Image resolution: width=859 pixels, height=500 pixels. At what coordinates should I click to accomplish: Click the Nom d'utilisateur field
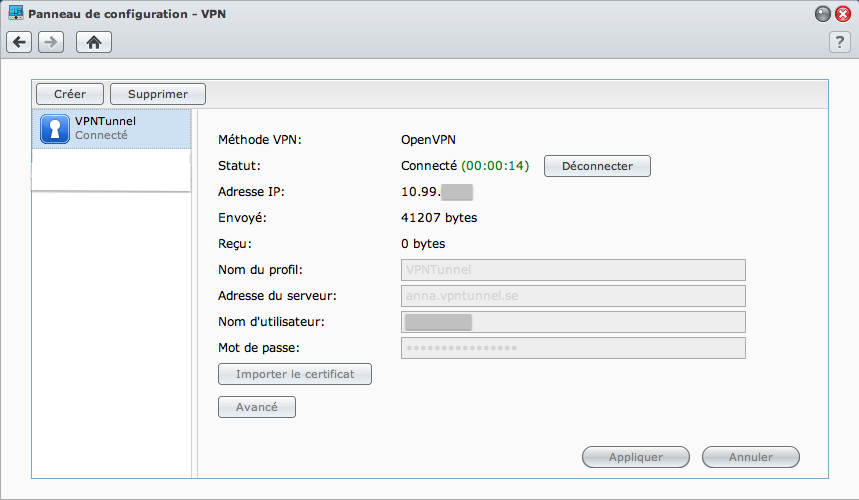pyautogui.click(x=573, y=322)
